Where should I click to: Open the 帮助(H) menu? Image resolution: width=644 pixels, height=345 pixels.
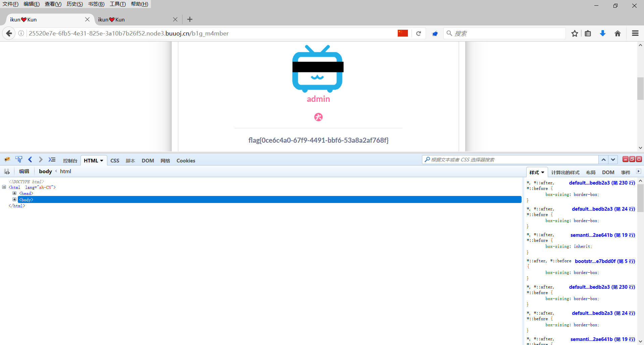click(x=140, y=4)
